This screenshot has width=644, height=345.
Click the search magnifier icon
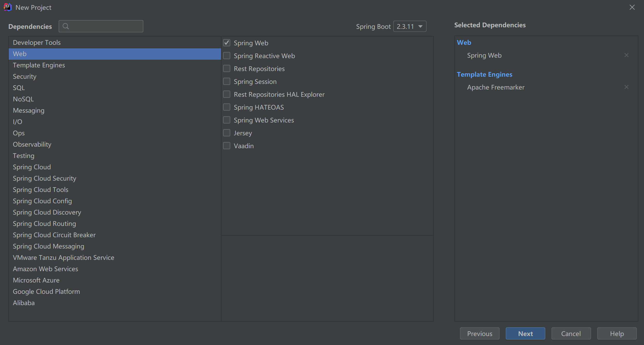click(66, 26)
